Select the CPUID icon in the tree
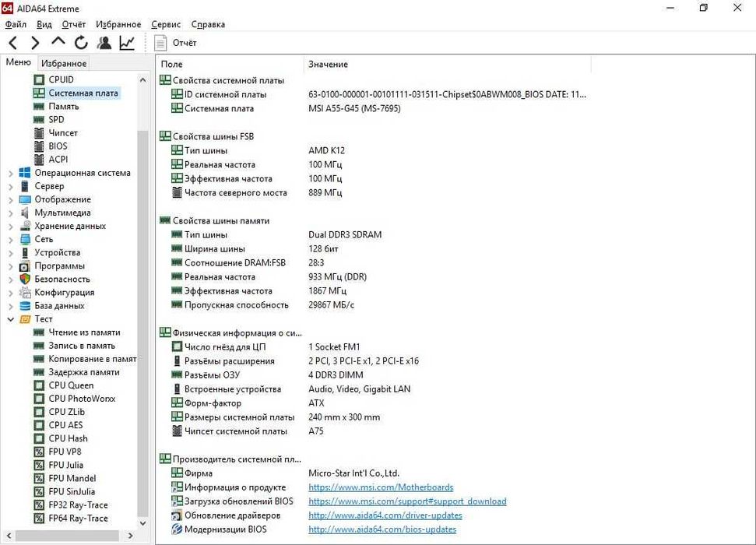 pyautogui.click(x=39, y=79)
